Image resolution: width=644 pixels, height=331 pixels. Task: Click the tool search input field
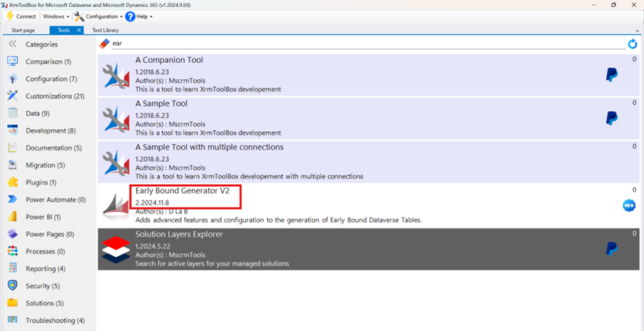click(x=364, y=44)
